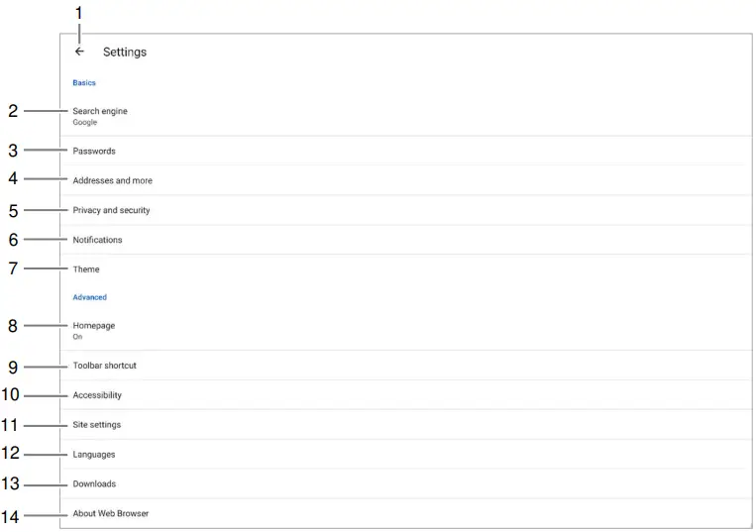This screenshot has width=756, height=532.
Task: Open Accessibility settings
Action: [x=97, y=395]
